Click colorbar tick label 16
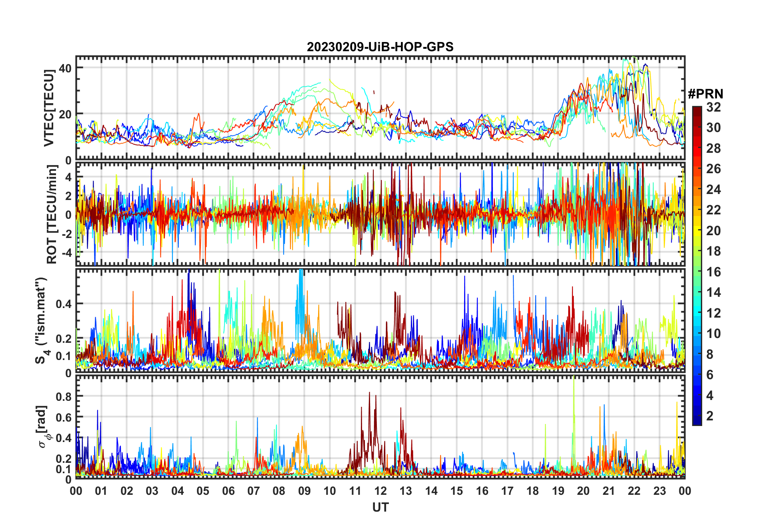 tap(713, 272)
